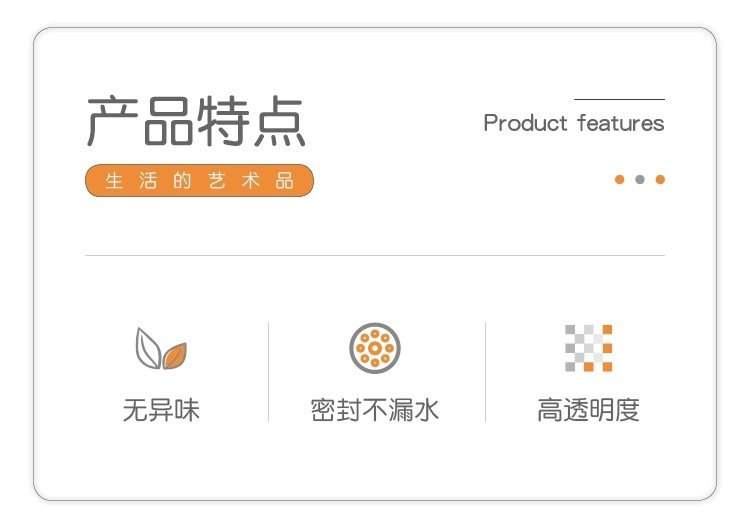Click the orange filled leaf icon
The image size is (750, 532).
(174, 354)
